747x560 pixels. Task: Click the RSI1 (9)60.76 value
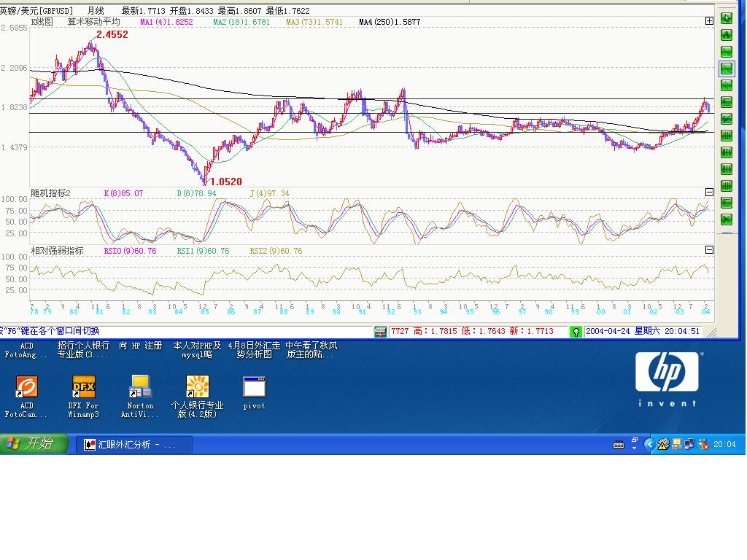pyautogui.click(x=203, y=251)
